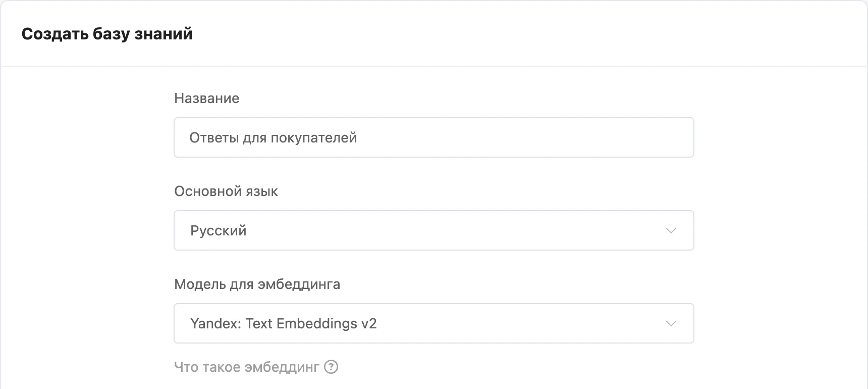This screenshot has height=389, width=868.
Task: Focus the Название input field
Action: pos(434,137)
